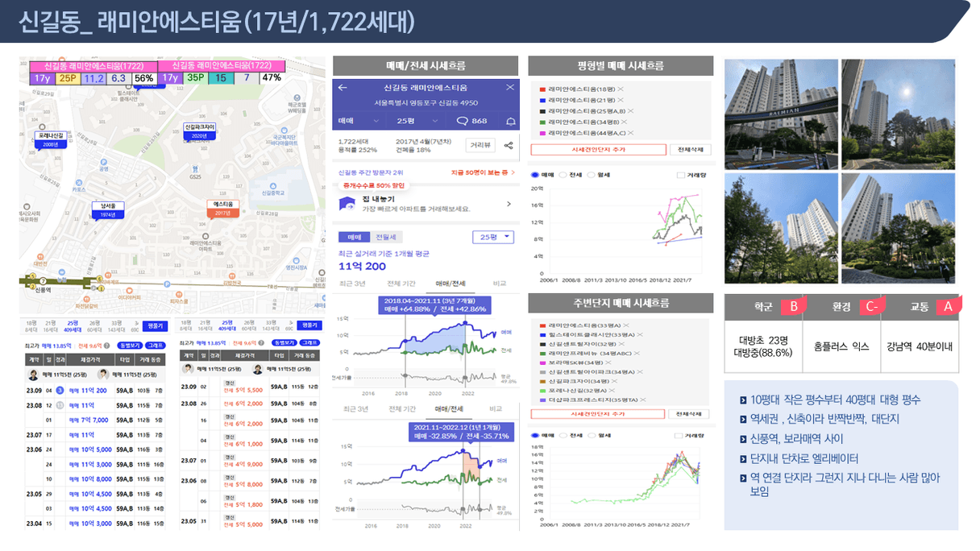Click the 25P yellow cell in summary bar
This screenshot has height=551, width=980.
point(68,78)
